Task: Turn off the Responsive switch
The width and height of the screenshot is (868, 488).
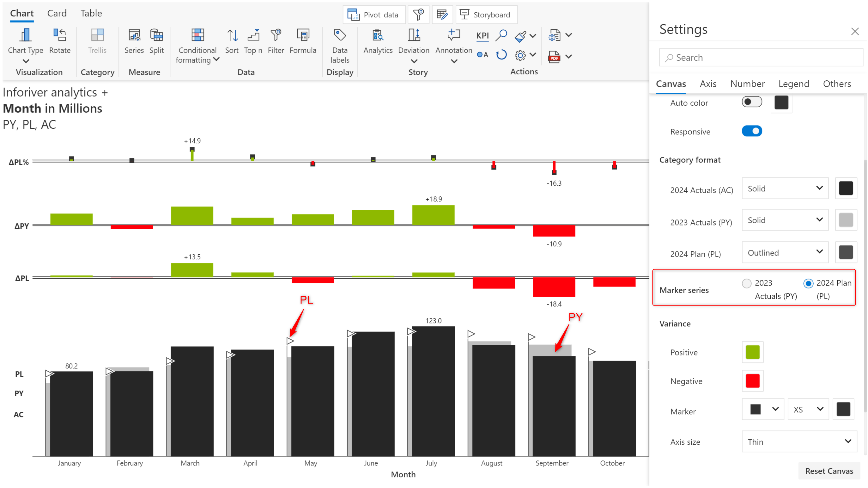Action: tap(751, 131)
